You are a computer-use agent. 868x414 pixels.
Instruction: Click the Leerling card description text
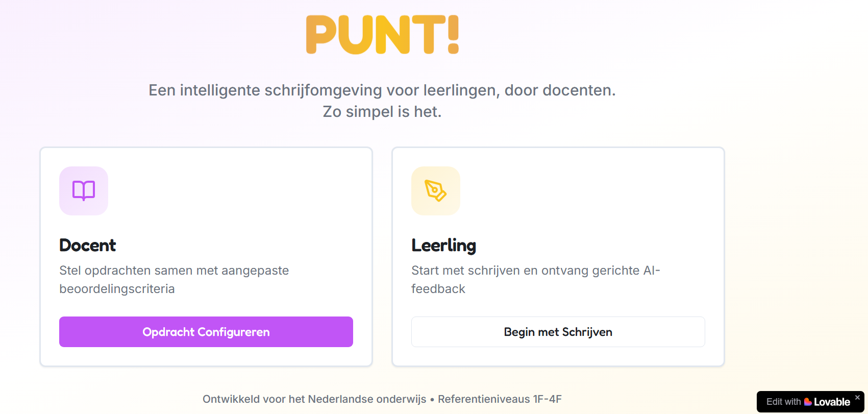tap(535, 279)
